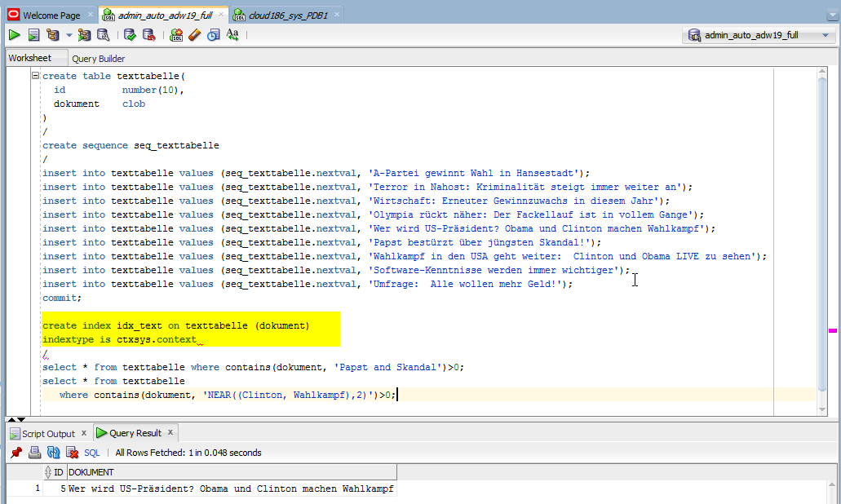
Task: Click the line with 'NEAR((Clinton, Wahlkampf),2)'
Action: click(228, 396)
